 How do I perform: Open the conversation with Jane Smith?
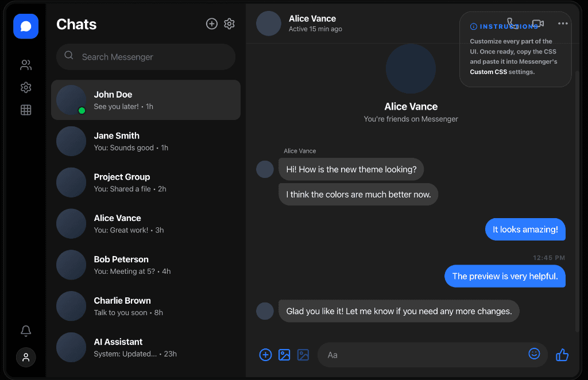[145, 141]
